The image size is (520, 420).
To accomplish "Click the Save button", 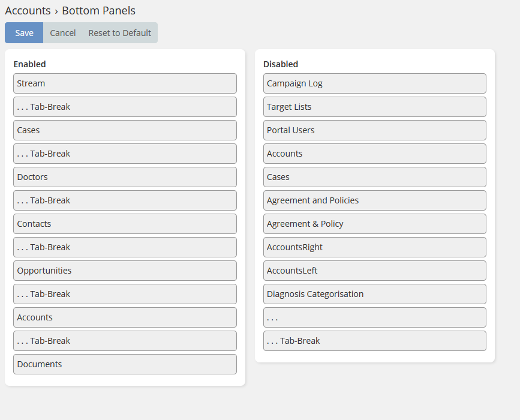I will 24,33.
